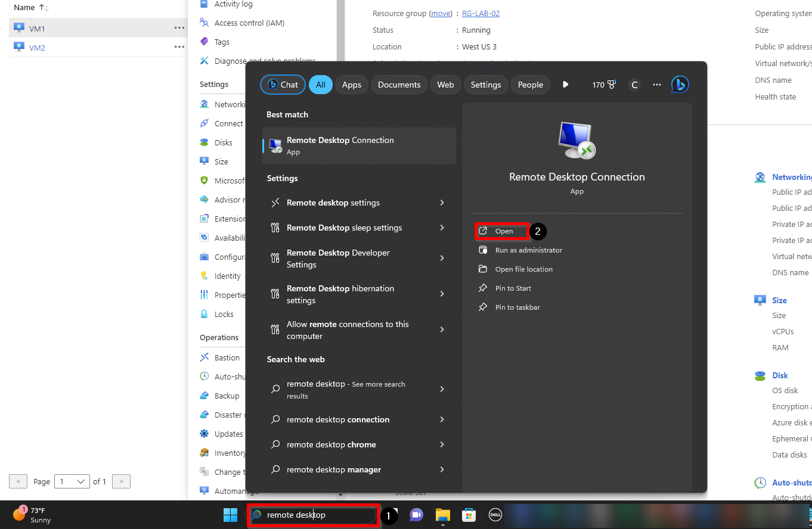The image size is (812, 529).
Task: Open the VM2 link in Azure list
Action: 37,48
